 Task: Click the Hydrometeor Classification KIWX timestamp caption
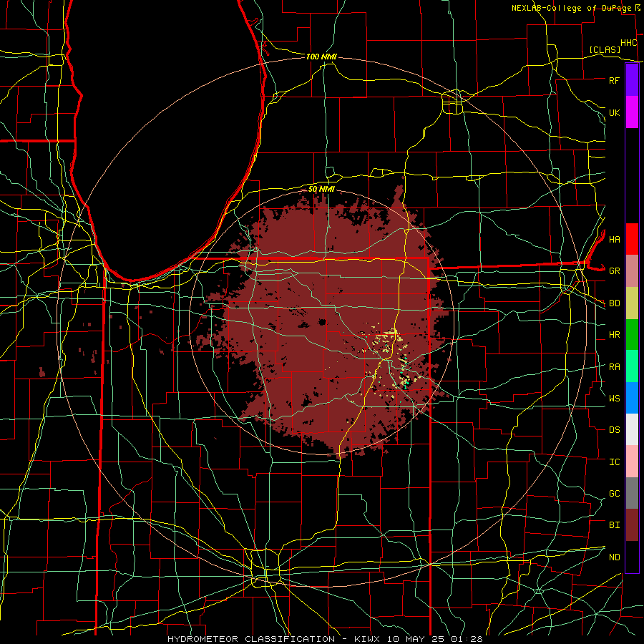click(x=325, y=639)
